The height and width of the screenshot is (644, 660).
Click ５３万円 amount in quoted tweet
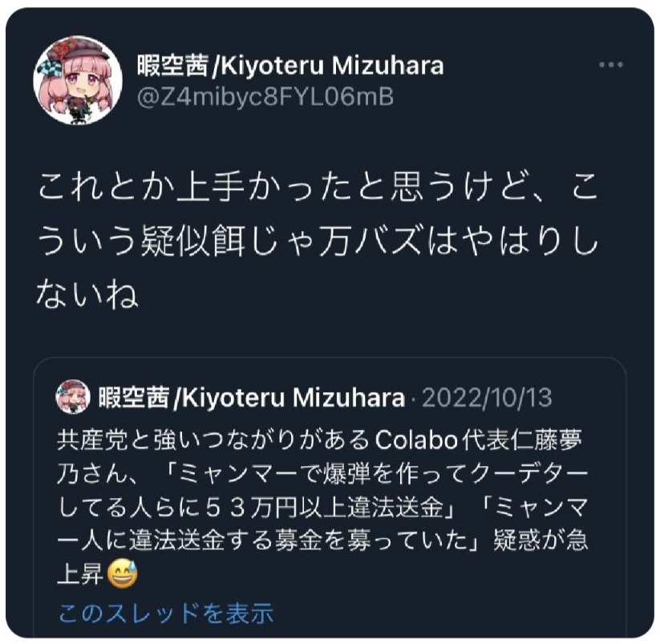click(x=251, y=508)
